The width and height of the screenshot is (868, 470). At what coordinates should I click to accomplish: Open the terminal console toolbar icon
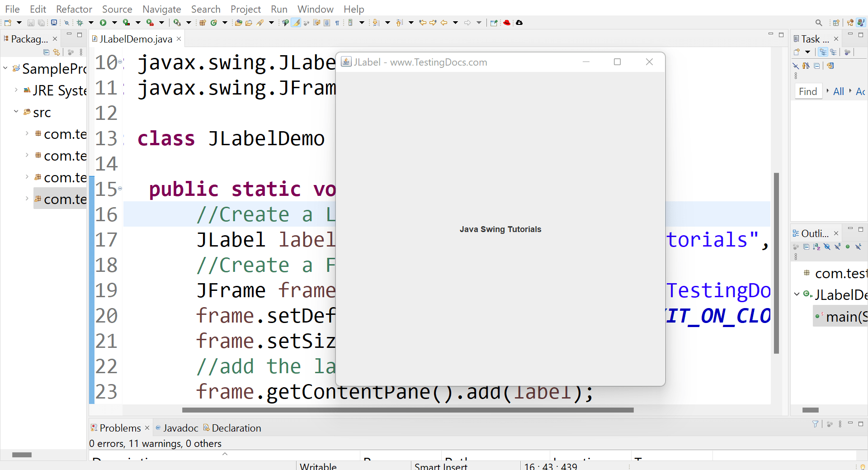click(54, 23)
